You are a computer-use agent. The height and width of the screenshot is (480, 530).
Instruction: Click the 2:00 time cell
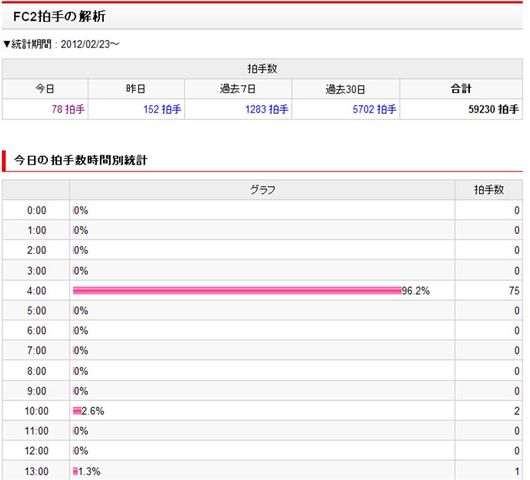37,250
